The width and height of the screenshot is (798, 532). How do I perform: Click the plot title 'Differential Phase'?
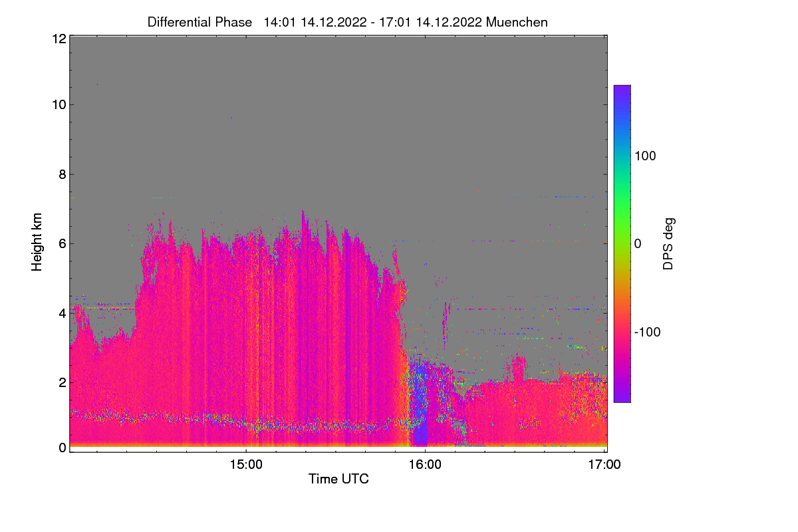tap(199, 22)
